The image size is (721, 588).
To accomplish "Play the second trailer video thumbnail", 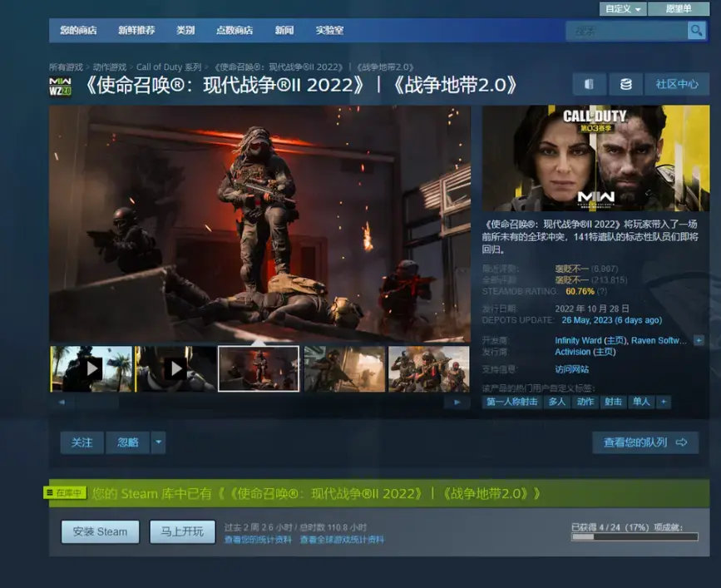I will point(175,368).
